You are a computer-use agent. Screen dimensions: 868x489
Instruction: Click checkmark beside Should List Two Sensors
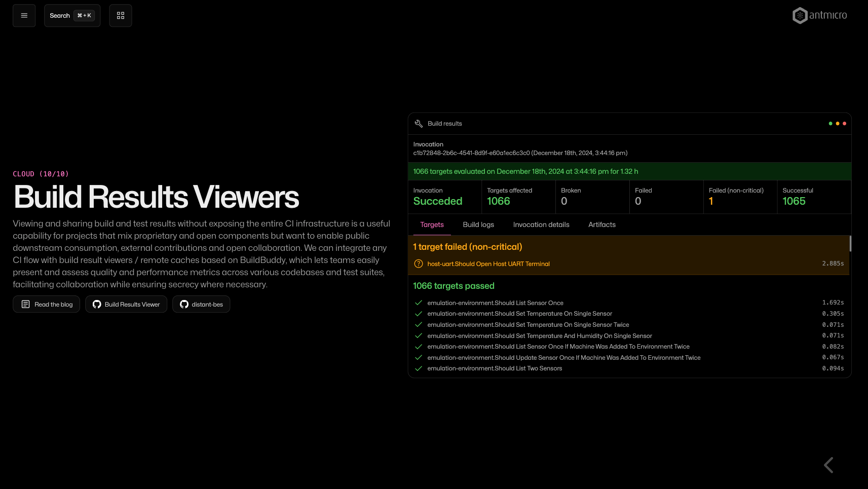tap(419, 368)
